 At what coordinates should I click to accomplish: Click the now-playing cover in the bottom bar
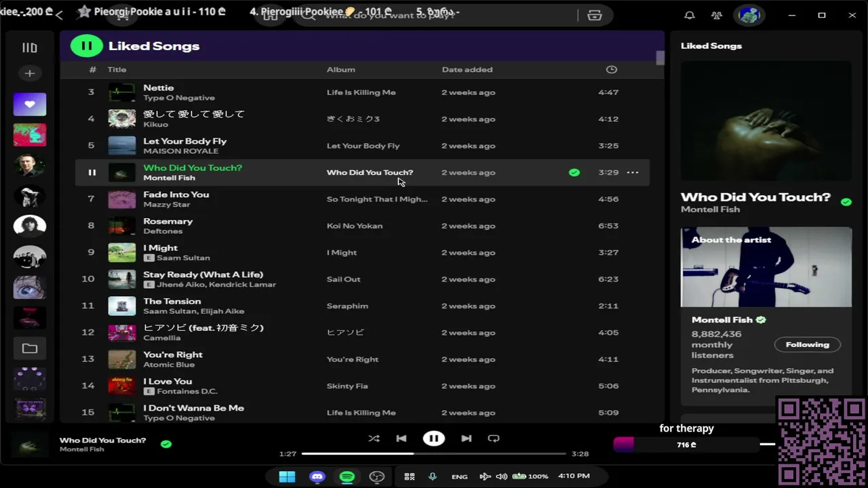point(28,445)
